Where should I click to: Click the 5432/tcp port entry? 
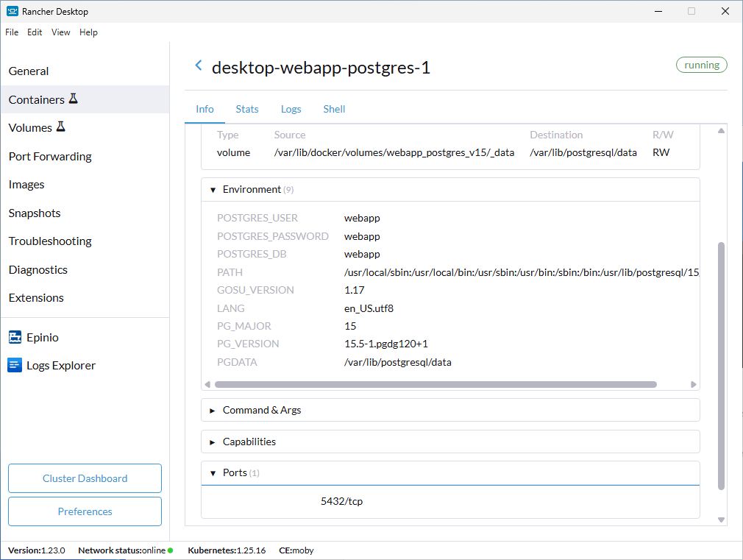tap(341, 501)
